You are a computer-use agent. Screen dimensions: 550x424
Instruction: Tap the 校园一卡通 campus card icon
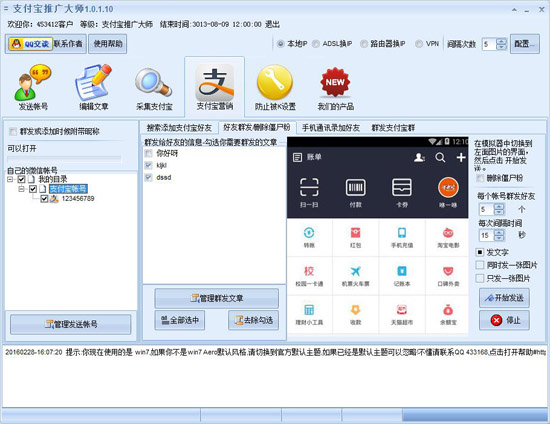309,271
